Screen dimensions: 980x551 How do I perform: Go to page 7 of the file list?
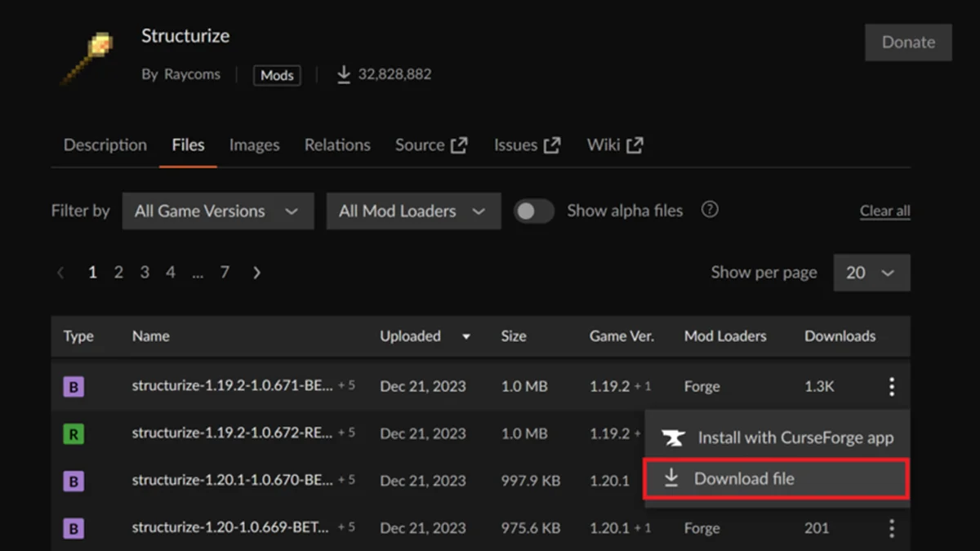coord(225,272)
